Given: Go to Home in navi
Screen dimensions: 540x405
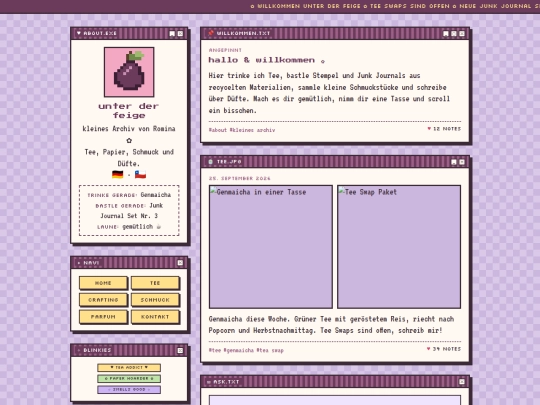Looking at the screenshot, I should coord(103,283).
